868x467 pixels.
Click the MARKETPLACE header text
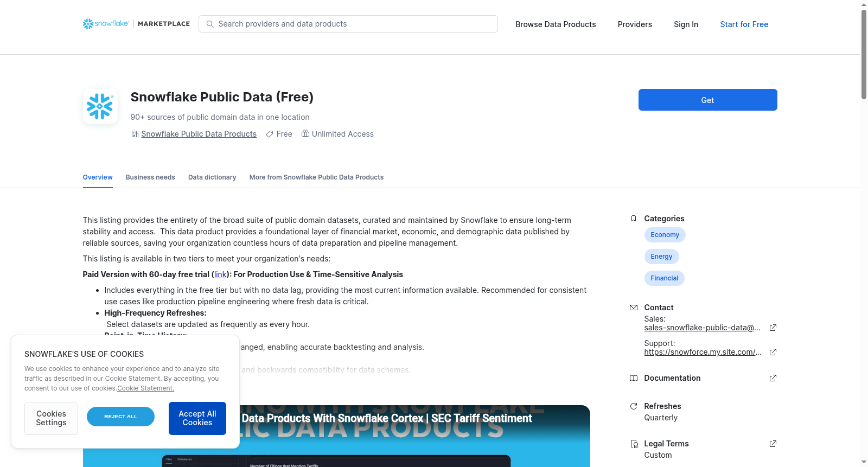click(164, 24)
